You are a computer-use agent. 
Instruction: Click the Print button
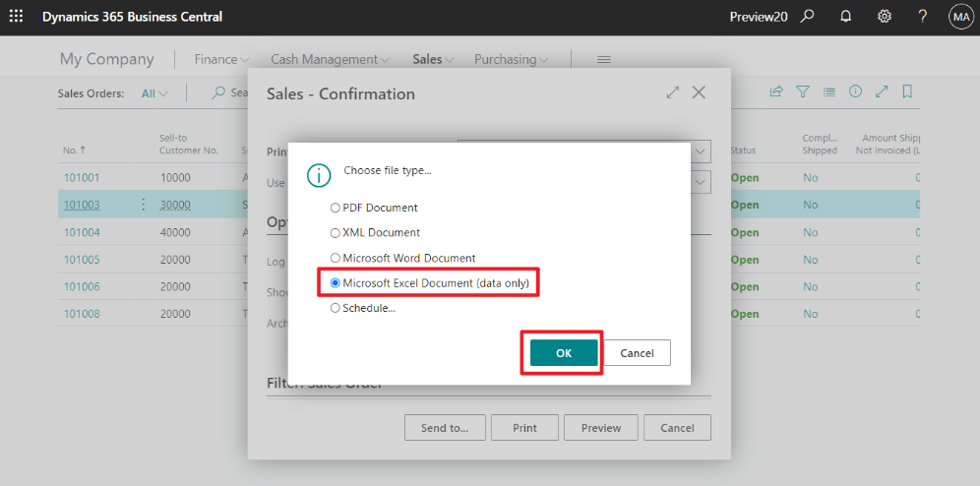click(x=524, y=428)
